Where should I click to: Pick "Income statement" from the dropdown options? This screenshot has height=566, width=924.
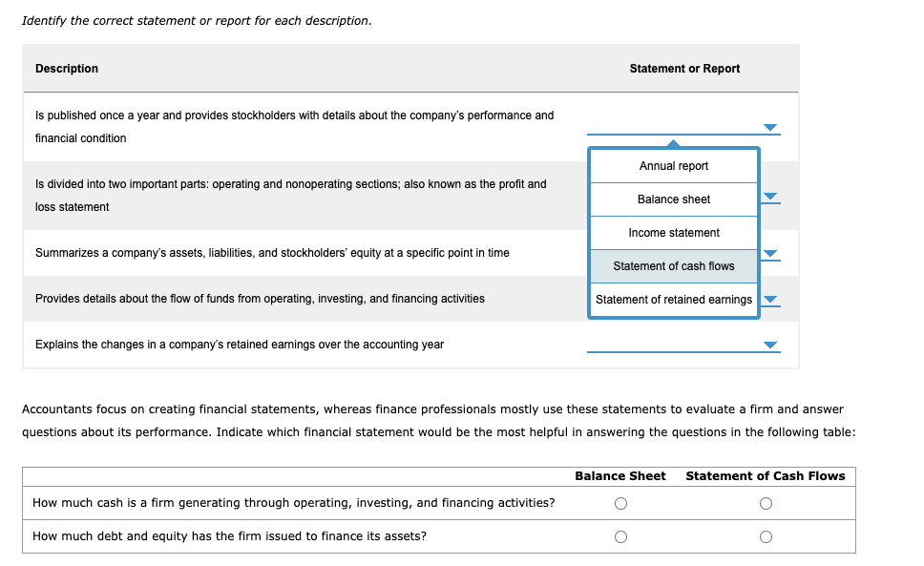click(x=674, y=232)
